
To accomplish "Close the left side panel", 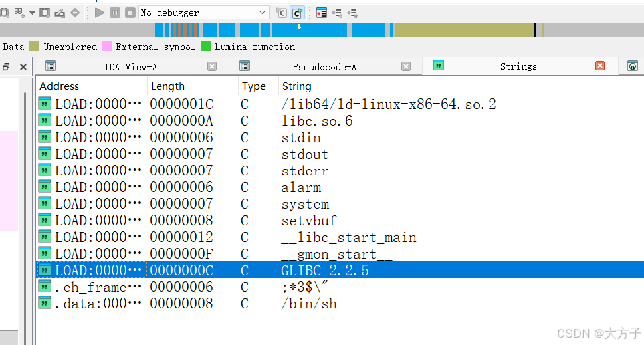I will [23, 67].
